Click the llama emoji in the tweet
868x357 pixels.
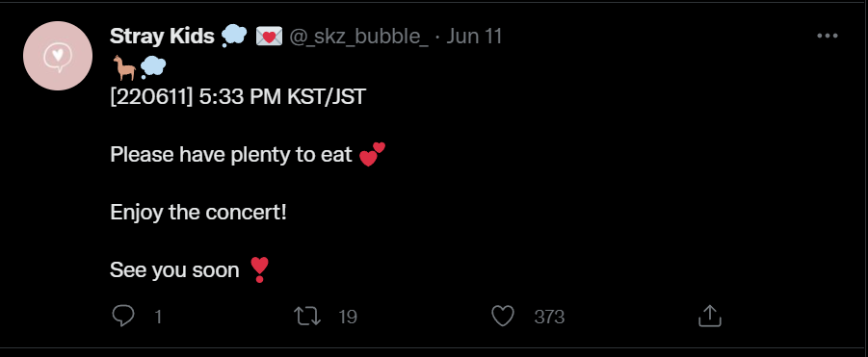coord(124,67)
